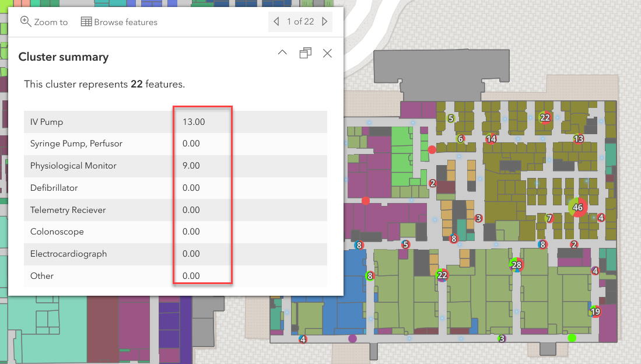The height and width of the screenshot is (364, 641).
Task: Open Browse features for this cluster
Action: pos(119,22)
